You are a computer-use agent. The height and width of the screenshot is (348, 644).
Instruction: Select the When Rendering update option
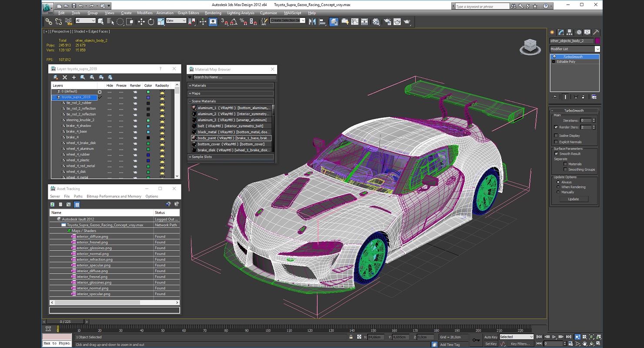click(558, 187)
